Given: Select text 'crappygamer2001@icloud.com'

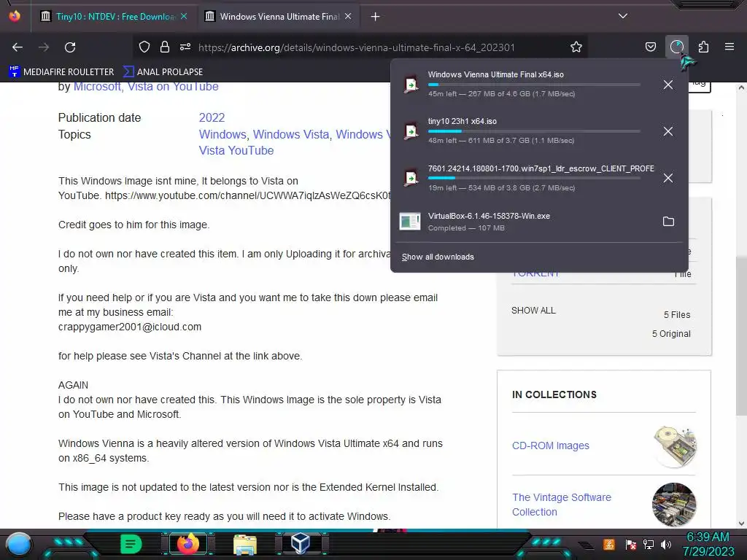Looking at the screenshot, I should pos(130,327).
